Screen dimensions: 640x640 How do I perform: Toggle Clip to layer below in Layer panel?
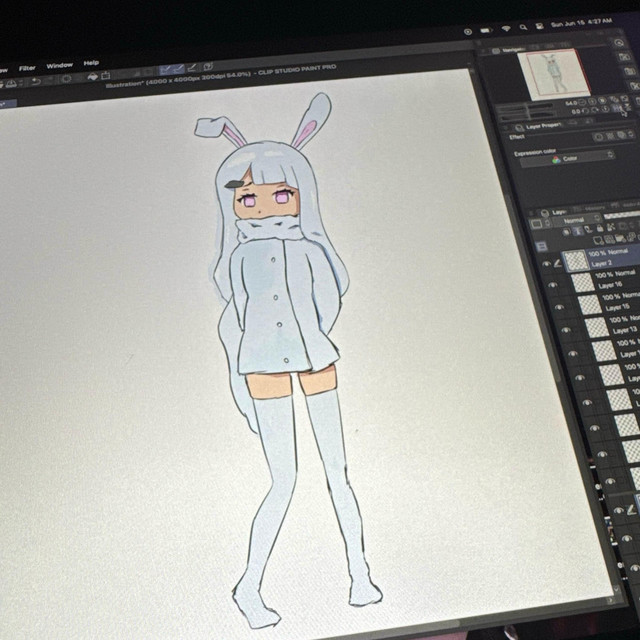[567, 232]
